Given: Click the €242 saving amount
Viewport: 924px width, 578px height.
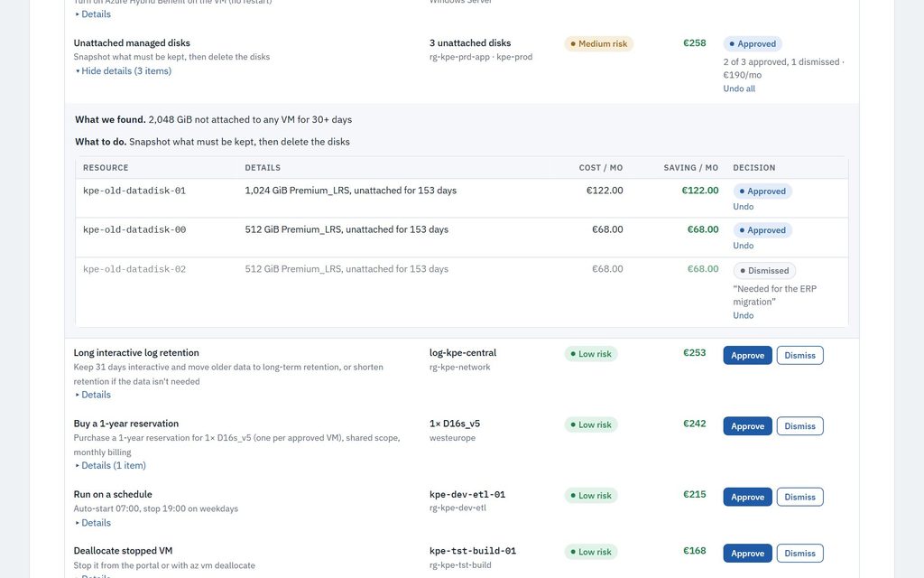Looking at the screenshot, I should [694, 424].
